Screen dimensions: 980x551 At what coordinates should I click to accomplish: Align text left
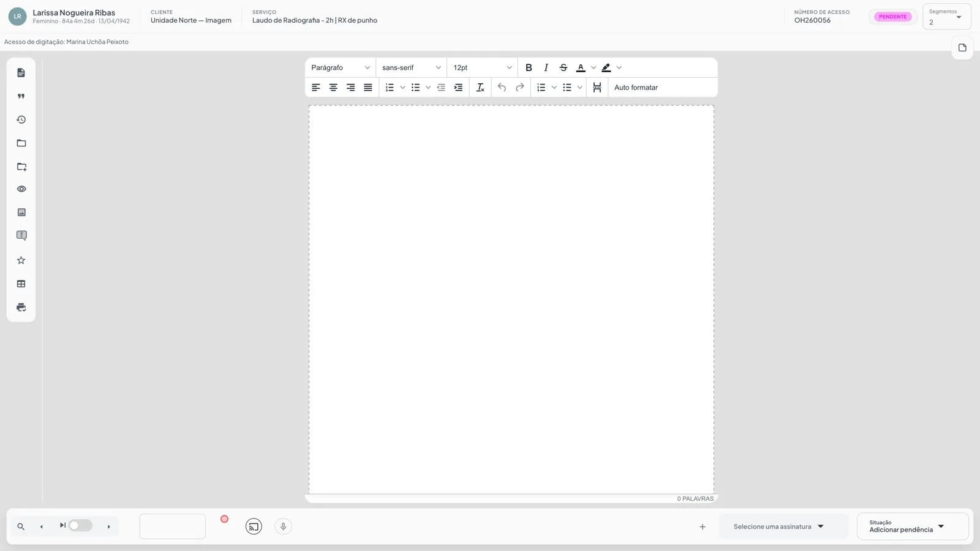coord(316,88)
